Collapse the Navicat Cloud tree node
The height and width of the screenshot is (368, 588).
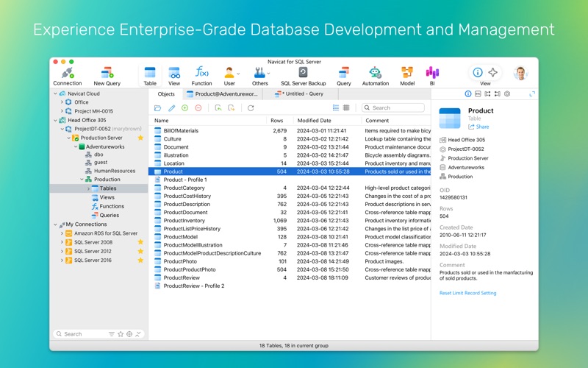(x=56, y=93)
